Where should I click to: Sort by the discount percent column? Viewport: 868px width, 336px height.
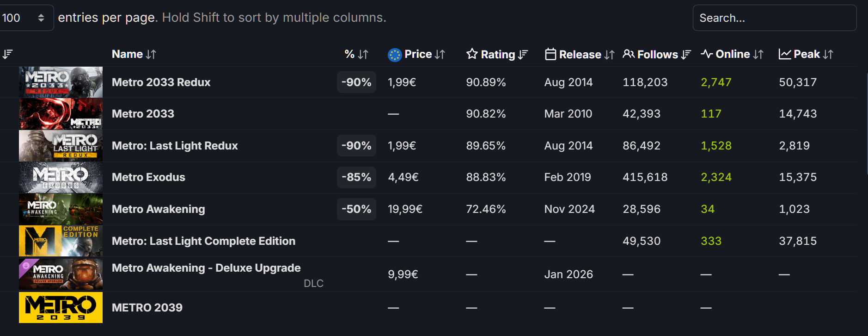click(356, 54)
